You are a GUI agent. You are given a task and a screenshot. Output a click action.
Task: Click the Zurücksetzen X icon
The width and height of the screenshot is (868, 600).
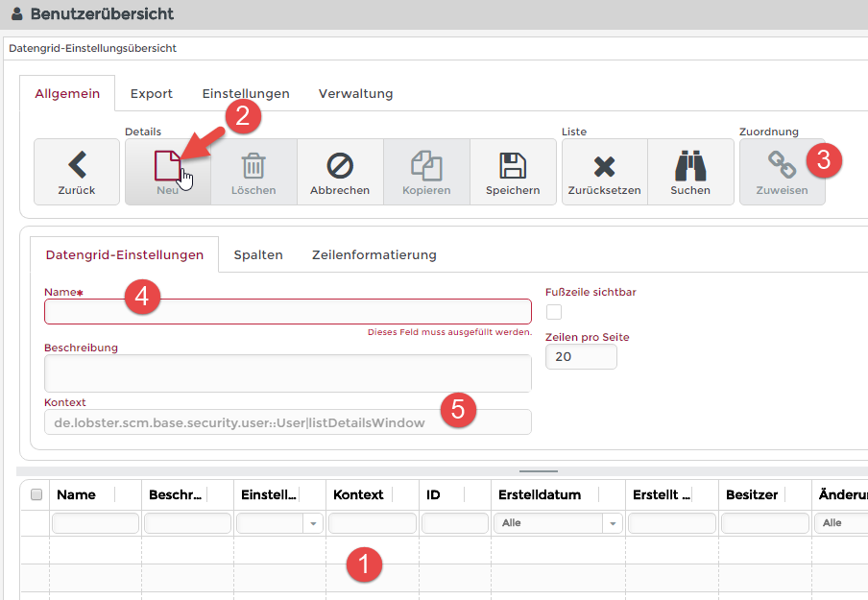(604, 165)
